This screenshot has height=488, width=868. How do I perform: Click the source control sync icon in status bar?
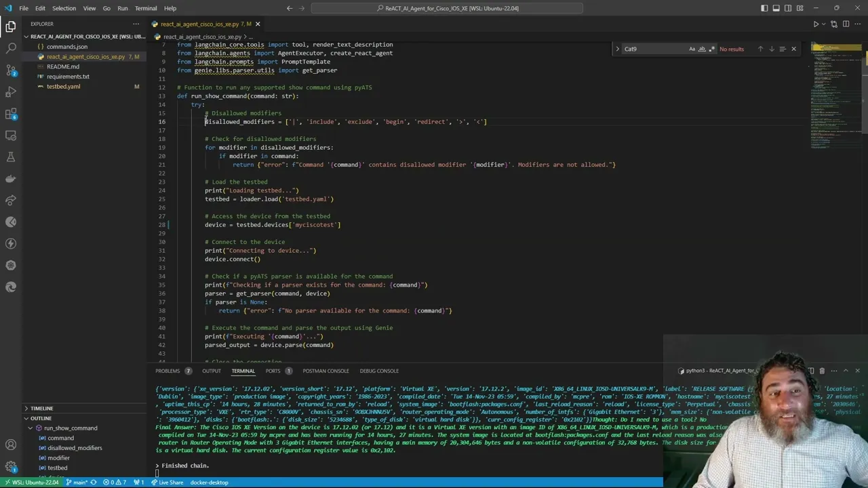[93, 483]
